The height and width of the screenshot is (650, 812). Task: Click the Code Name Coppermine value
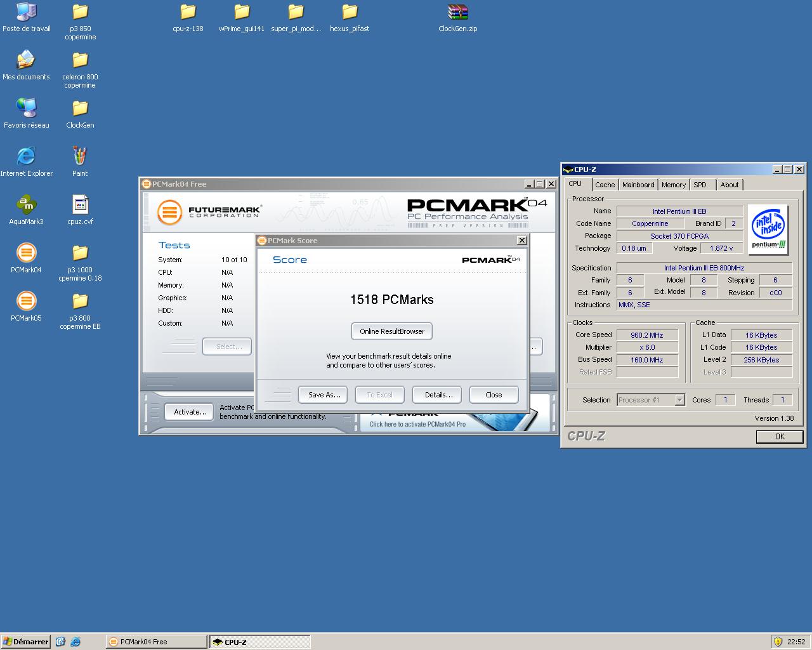pos(650,223)
